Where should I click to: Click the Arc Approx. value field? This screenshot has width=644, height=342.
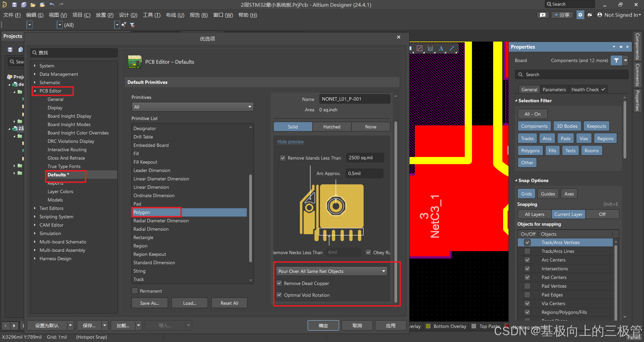[365, 173]
